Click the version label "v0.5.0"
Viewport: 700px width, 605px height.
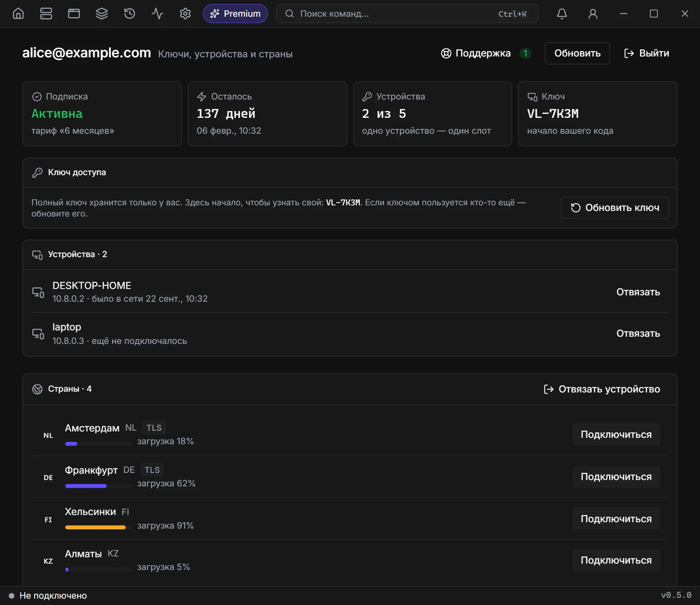(x=676, y=595)
